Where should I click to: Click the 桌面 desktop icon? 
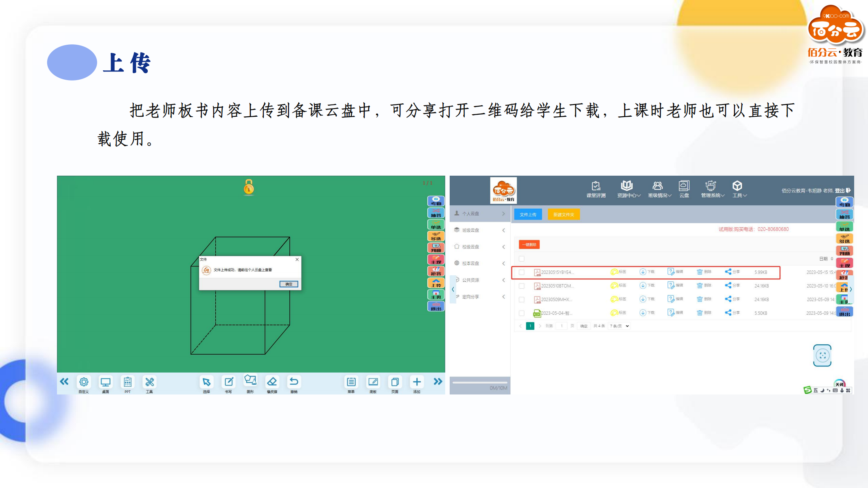click(x=105, y=384)
